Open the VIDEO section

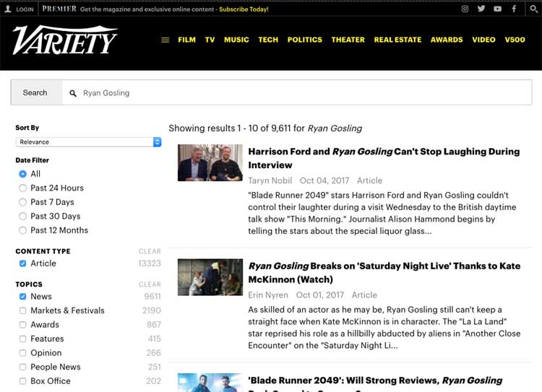tap(483, 40)
